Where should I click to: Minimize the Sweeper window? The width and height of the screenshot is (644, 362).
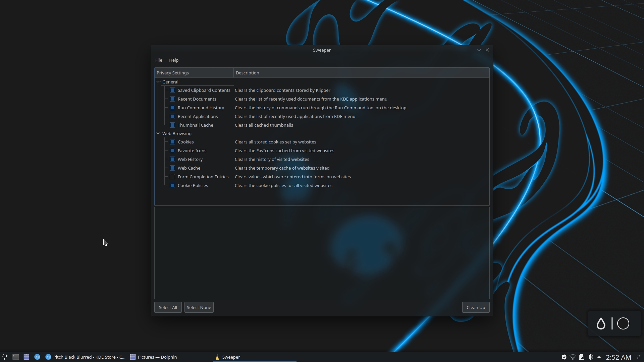(479, 50)
